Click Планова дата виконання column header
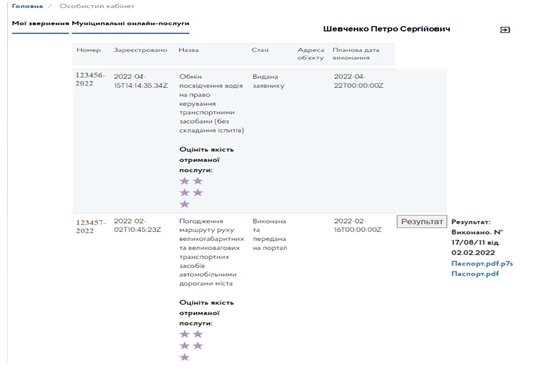The width and height of the screenshot is (540, 370). coord(356,54)
